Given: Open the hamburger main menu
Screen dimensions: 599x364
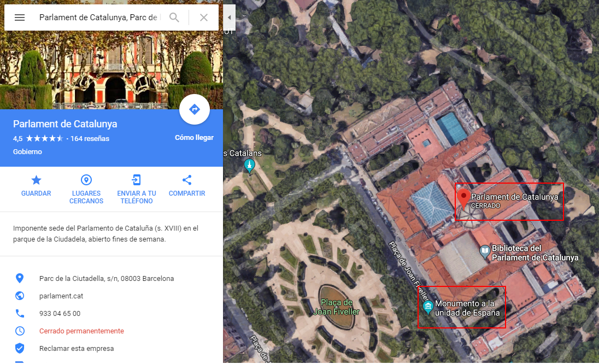Looking at the screenshot, I should [20, 17].
